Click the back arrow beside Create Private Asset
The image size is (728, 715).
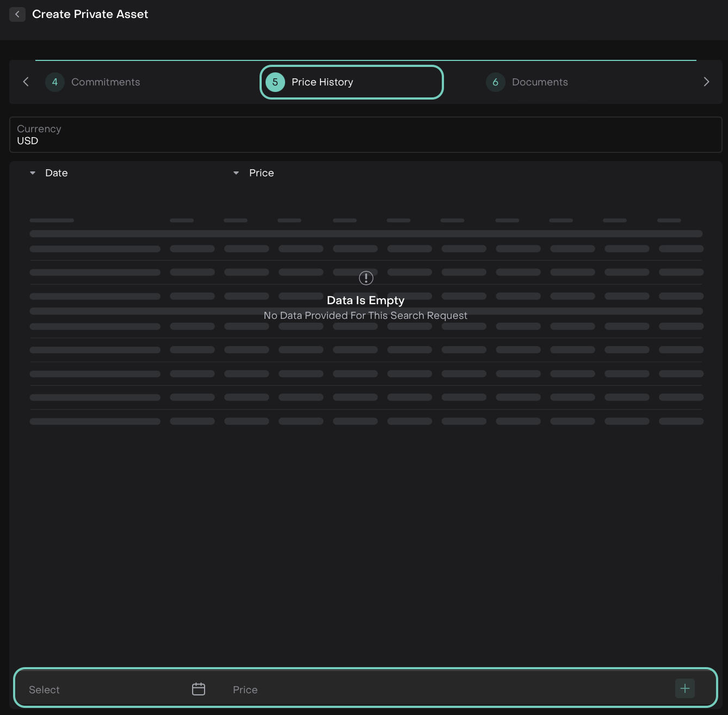17,14
